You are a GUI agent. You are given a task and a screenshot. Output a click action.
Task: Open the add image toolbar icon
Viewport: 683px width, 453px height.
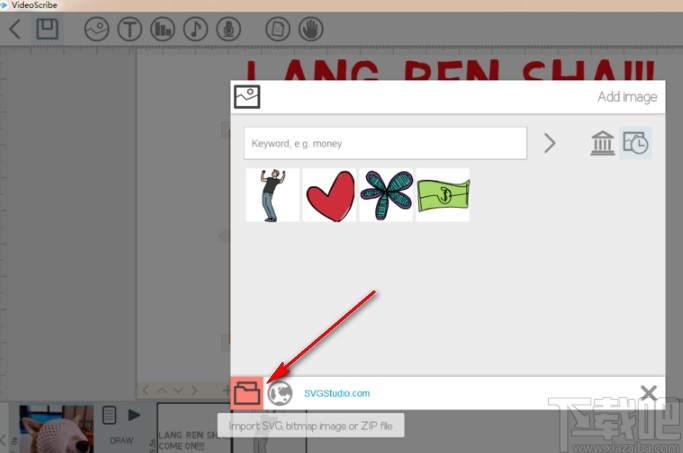point(97,29)
